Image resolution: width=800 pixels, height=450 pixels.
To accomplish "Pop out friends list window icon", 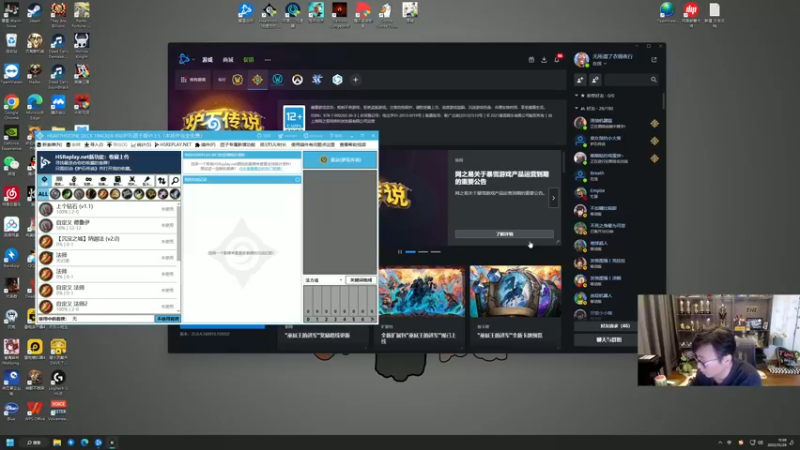I will [654, 60].
